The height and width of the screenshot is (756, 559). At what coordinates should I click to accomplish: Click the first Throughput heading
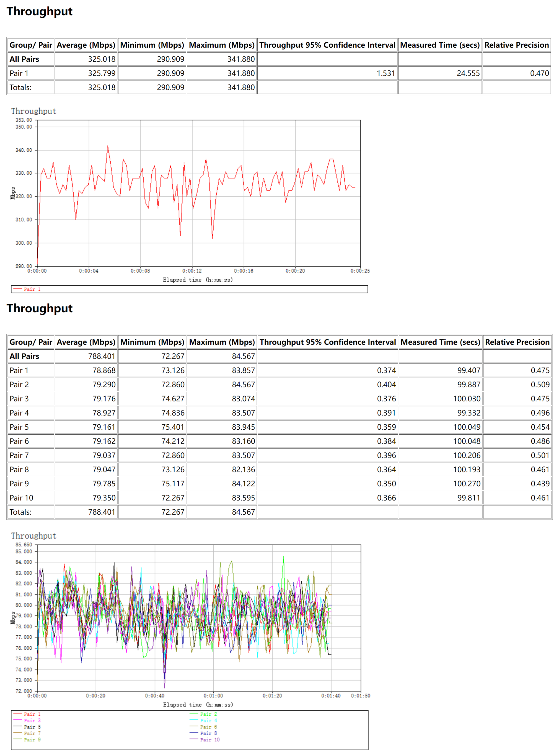[40, 11]
